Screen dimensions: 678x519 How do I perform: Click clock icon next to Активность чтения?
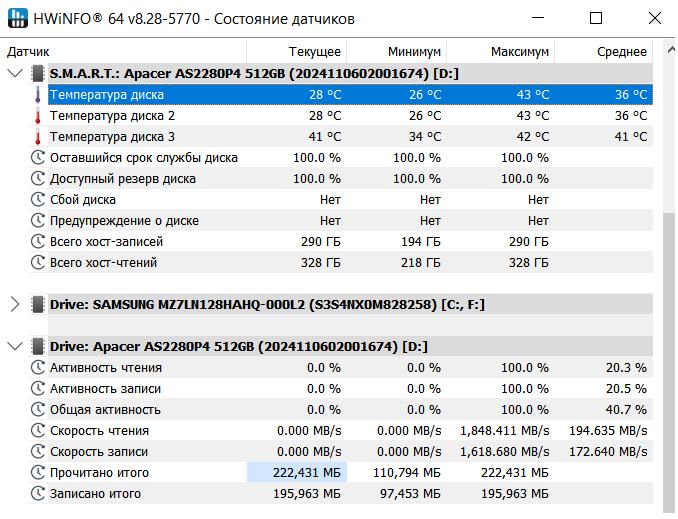pyautogui.click(x=38, y=368)
